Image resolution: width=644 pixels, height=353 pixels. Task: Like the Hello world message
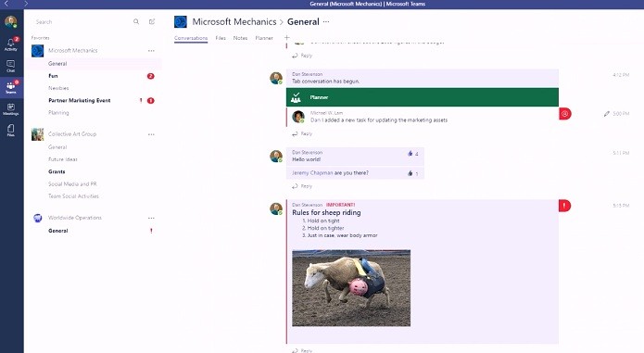410,154
